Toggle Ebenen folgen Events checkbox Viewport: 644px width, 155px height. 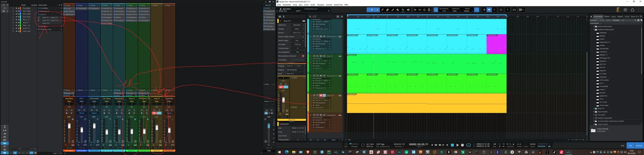pyautogui.click(x=303, y=37)
